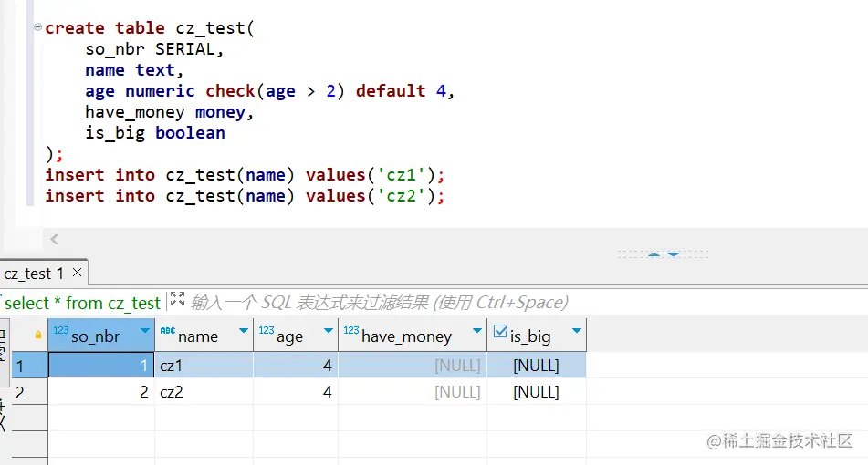This screenshot has width=868, height=465.
Task: Click the is_big boolean checkbox icon
Action: pyautogui.click(x=499, y=334)
